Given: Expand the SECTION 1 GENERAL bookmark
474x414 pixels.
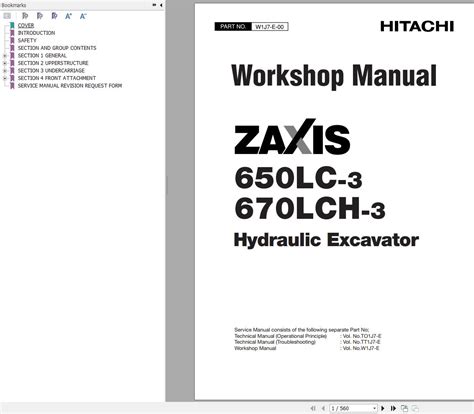Looking at the screenshot, I should [x=5, y=56].
